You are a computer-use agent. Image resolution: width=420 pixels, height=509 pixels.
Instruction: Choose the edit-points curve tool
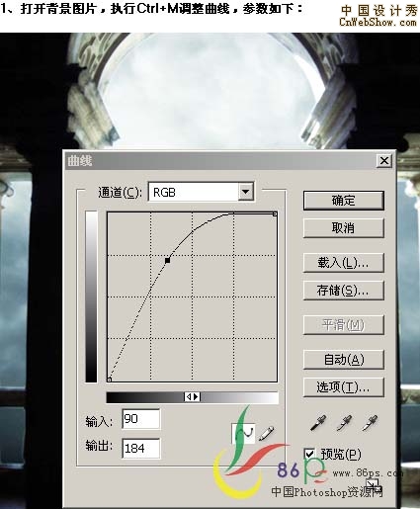point(243,433)
